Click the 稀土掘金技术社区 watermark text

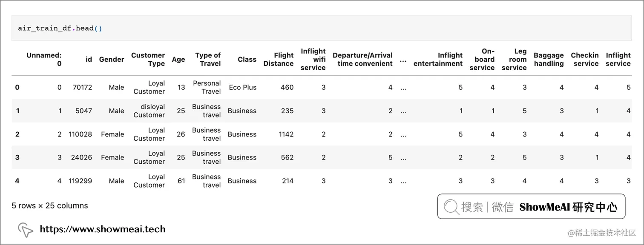[602, 233]
